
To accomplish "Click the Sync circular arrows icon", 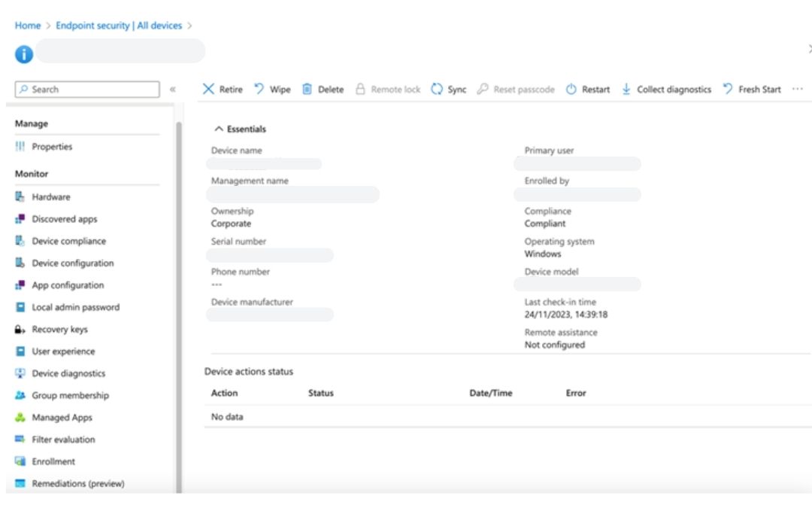I will click(437, 89).
